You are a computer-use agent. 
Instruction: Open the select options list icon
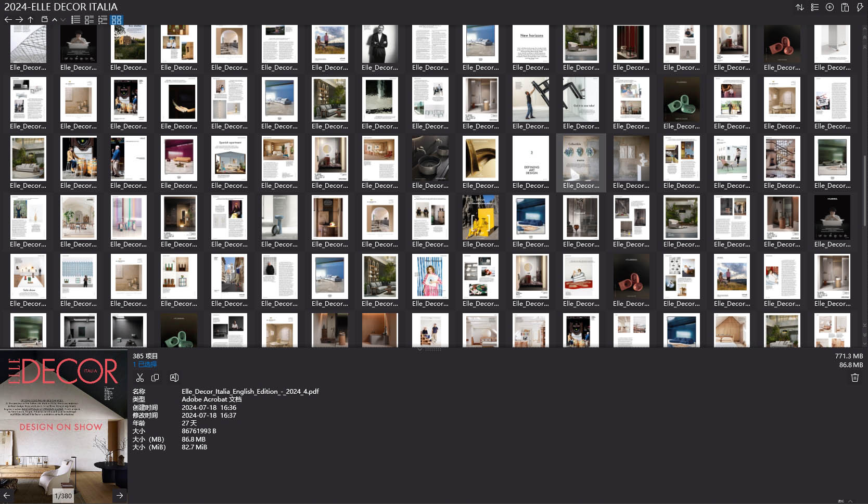815,7
